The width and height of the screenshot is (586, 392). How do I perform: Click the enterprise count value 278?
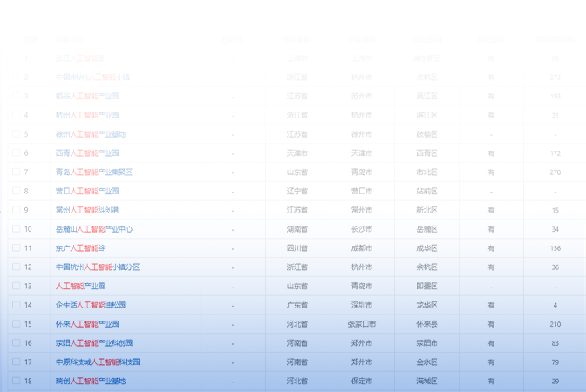pyautogui.click(x=555, y=172)
